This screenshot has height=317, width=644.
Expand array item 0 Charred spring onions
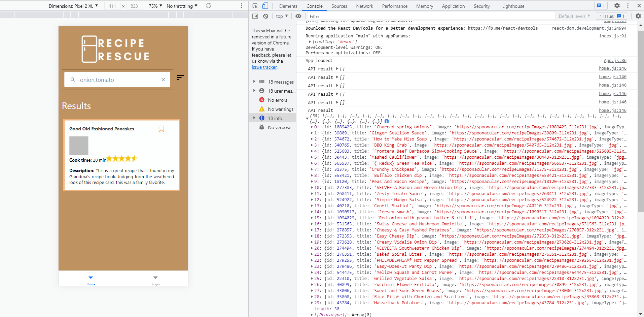click(312, 127)
